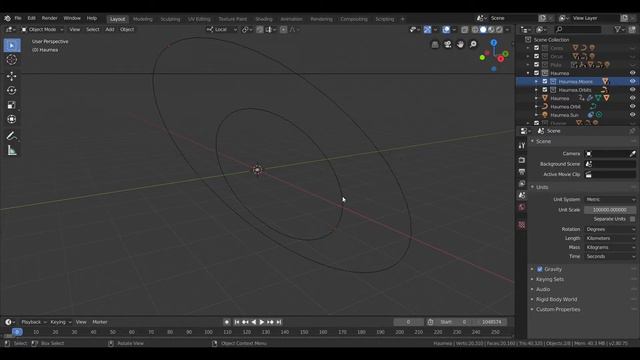Open the Window menu
Screen dimensions: 640x360
click(72, 18)
